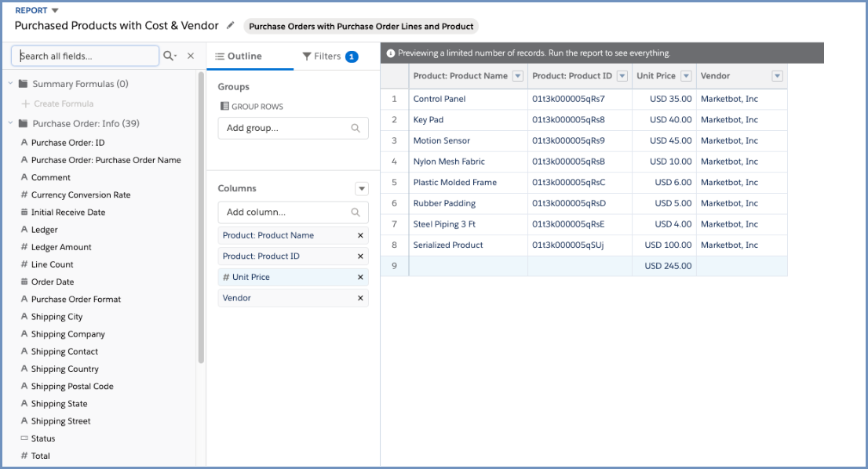
Task: Remove the Vendor column
Action: (360, 298)
